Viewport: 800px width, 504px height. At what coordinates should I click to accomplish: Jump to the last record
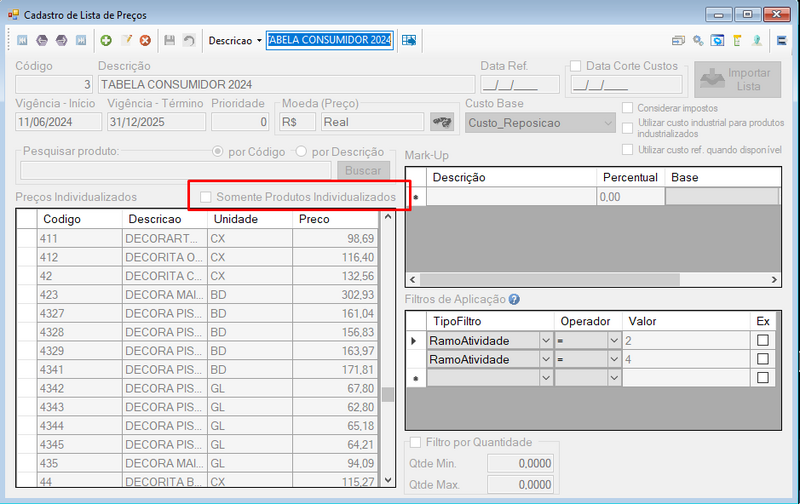(x=81, y=40)
